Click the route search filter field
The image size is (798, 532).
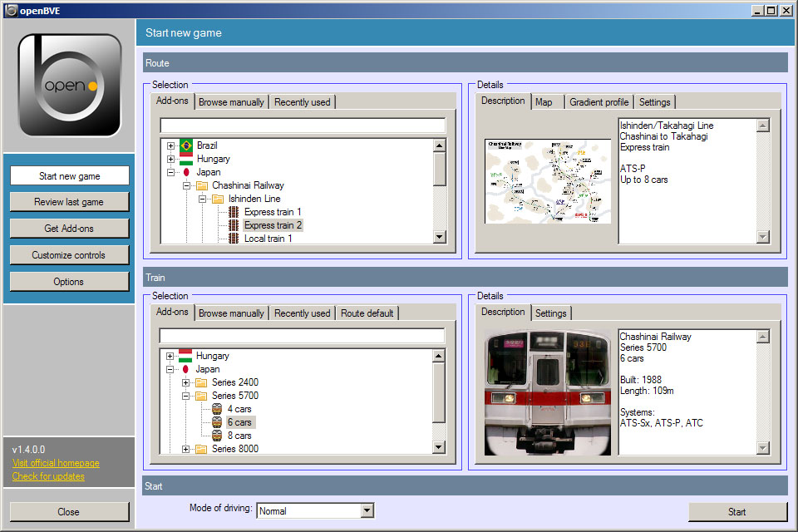[303, 126]
